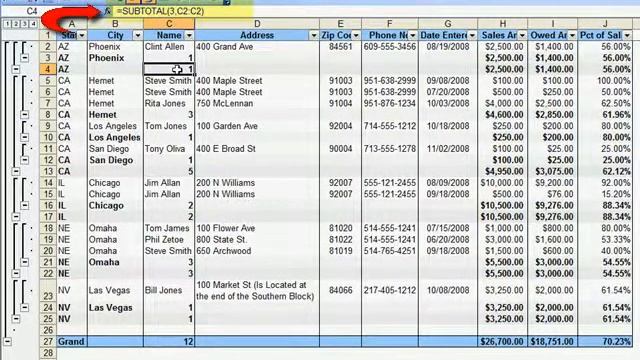
Task: Click the Grand count cell showing 12
Action: pyautogui.click(x=169, y=341)
